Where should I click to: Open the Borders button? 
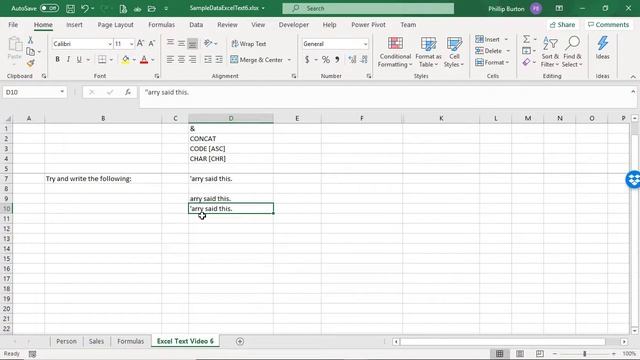pos(102,60)
